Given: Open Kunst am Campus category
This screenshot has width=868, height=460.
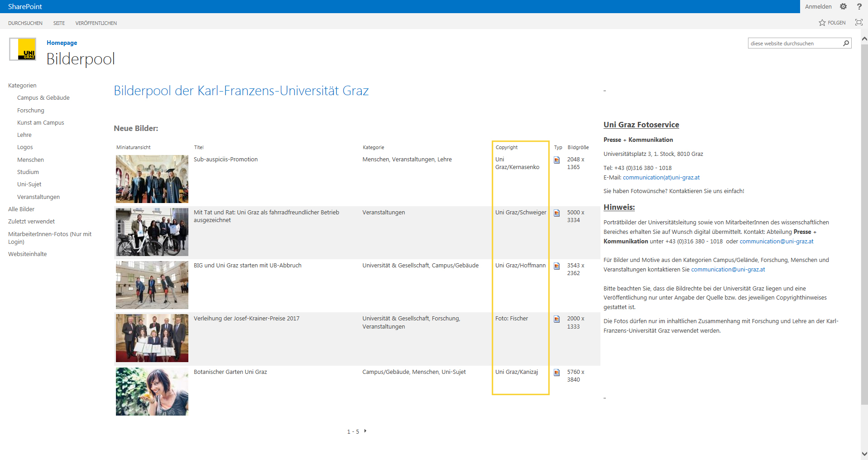Looking at the screenshot, I should click(x=41, y=123).
